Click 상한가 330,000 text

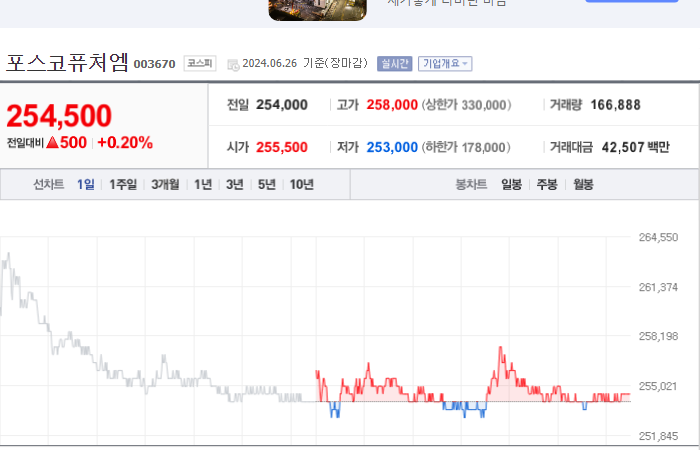[467, 105]
